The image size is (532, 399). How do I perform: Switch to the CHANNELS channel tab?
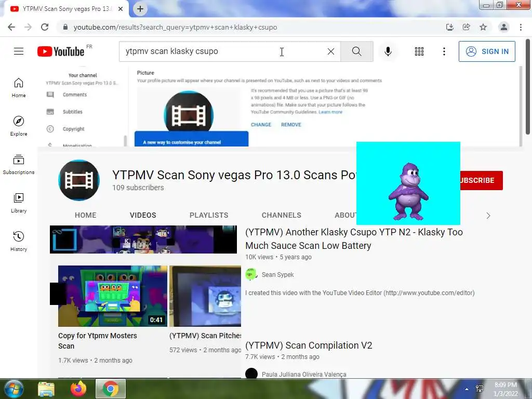click(281, 215)
